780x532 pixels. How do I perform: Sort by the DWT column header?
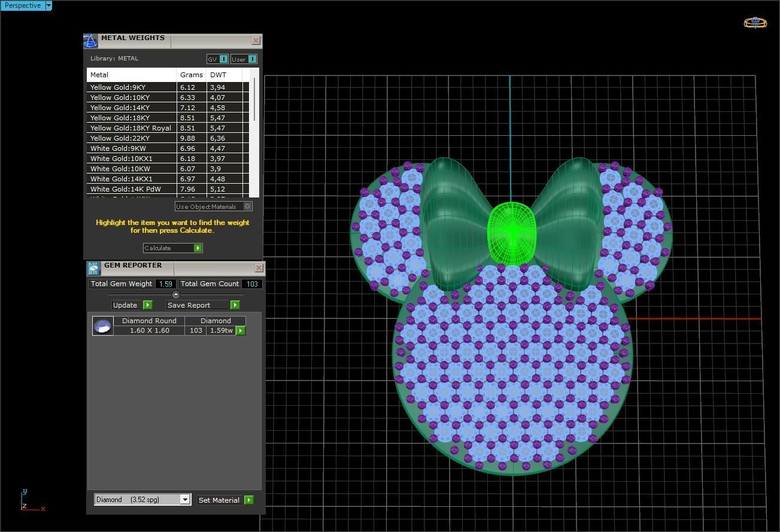224,75
